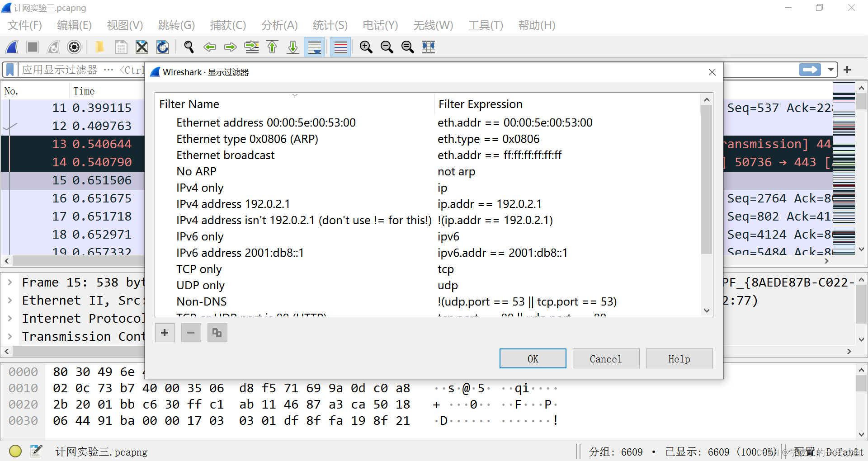Screen dimensions: 868x461
Task: Apply display filter with arrow button
Action: (810, 70)
